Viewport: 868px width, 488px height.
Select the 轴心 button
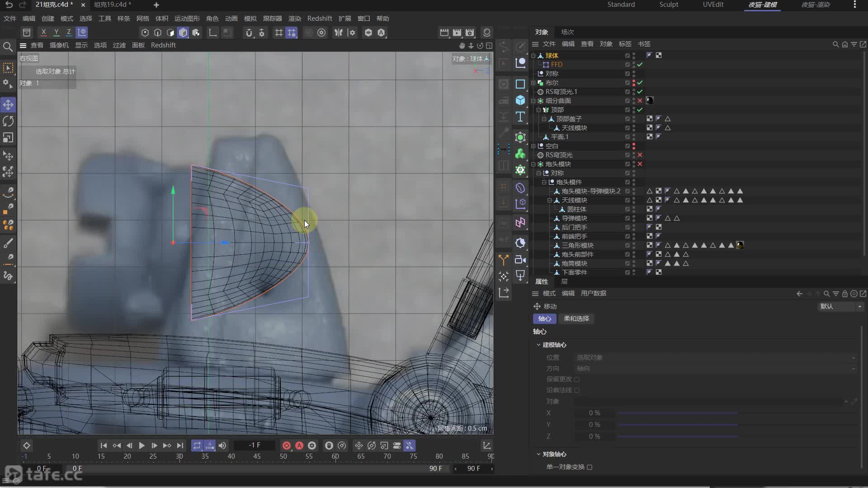(545, 319)
